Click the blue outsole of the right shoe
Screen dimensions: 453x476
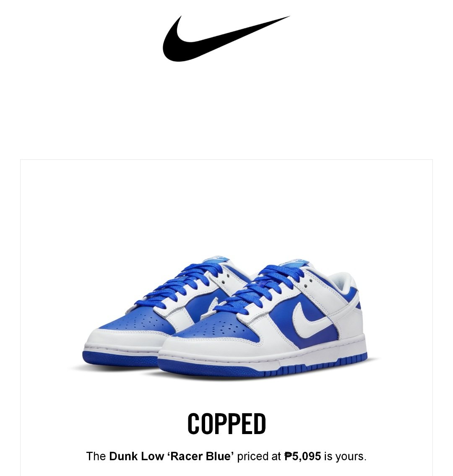tap(264, 367)
